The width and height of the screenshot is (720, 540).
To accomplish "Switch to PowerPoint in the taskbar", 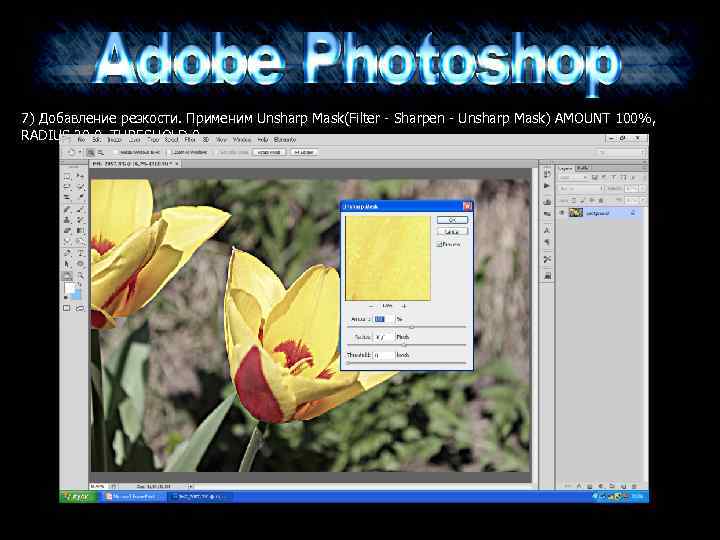I will [133, 496].
